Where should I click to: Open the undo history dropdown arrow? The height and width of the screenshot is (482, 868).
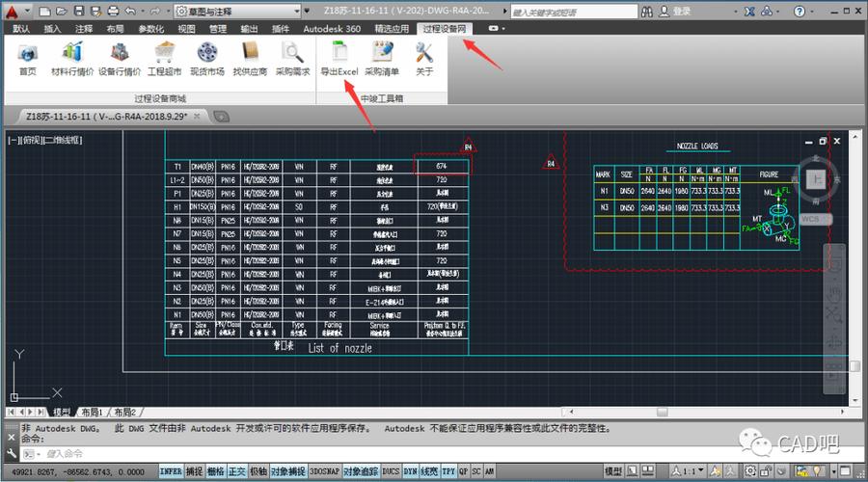click(x=143, y=11)
